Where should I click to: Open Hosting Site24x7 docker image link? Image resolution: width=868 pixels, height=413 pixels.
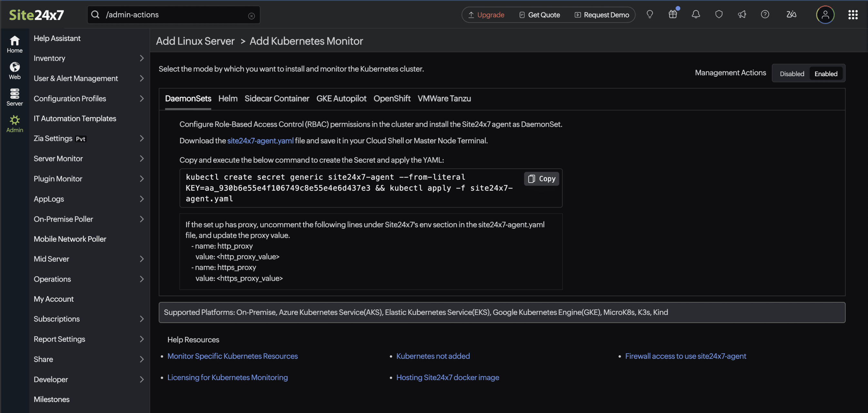point(448,378)
